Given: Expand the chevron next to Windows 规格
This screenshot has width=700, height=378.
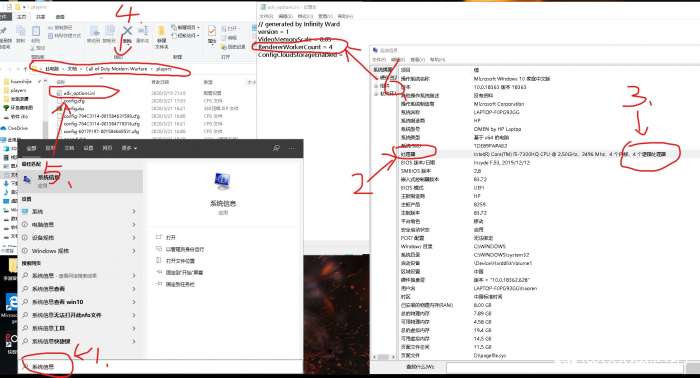Looking at the screenshot, I should click(x=133, y=251).
